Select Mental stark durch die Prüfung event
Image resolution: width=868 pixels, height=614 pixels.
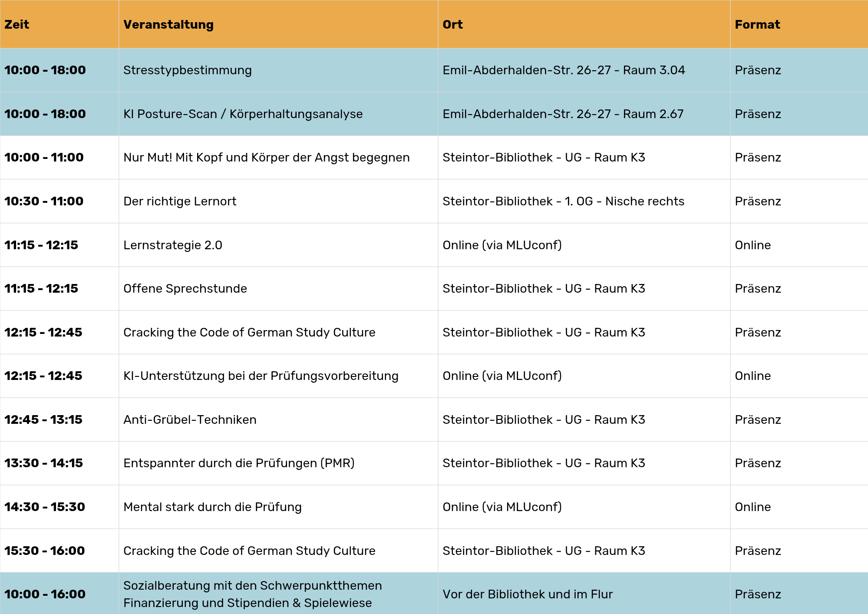(278, 507)
